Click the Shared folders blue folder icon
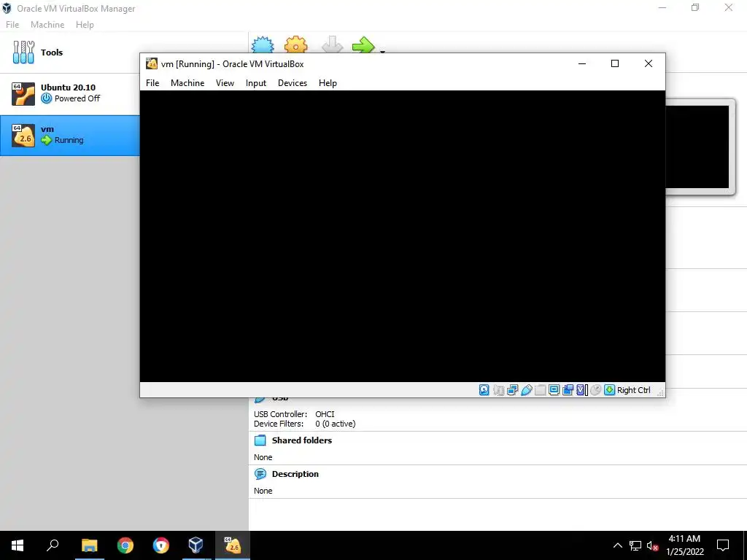Viewport: 747px width, 560px height. tap(260, 440)
